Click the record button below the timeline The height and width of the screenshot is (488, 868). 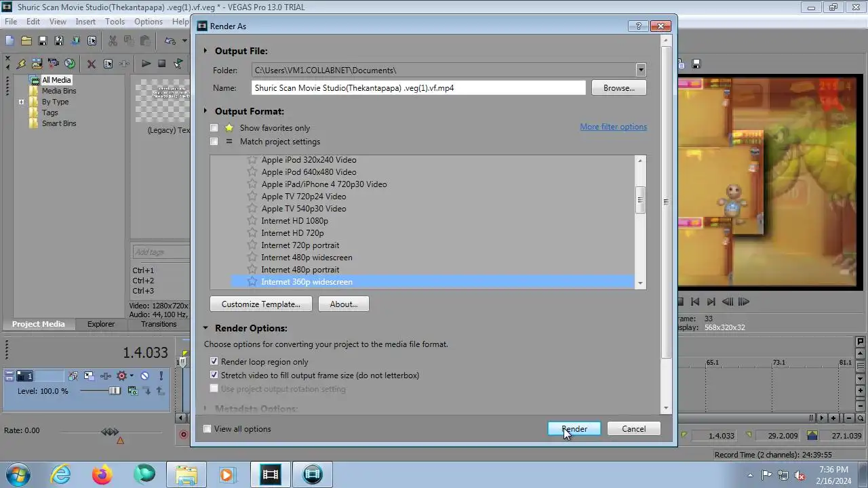point(183,434)
